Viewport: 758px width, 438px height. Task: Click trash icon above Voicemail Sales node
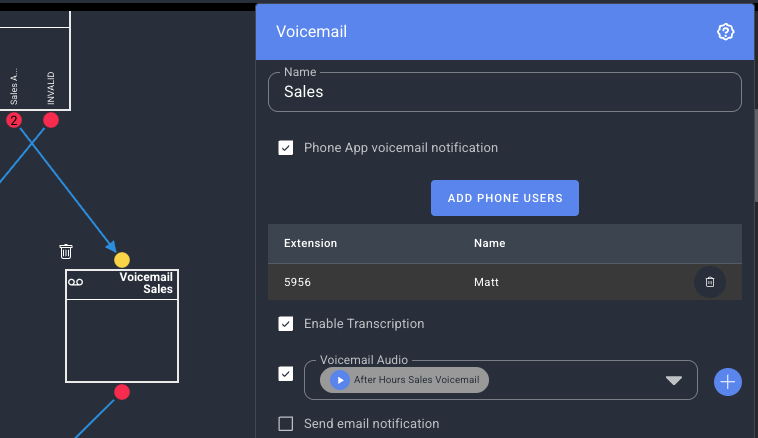click(66, 251)
